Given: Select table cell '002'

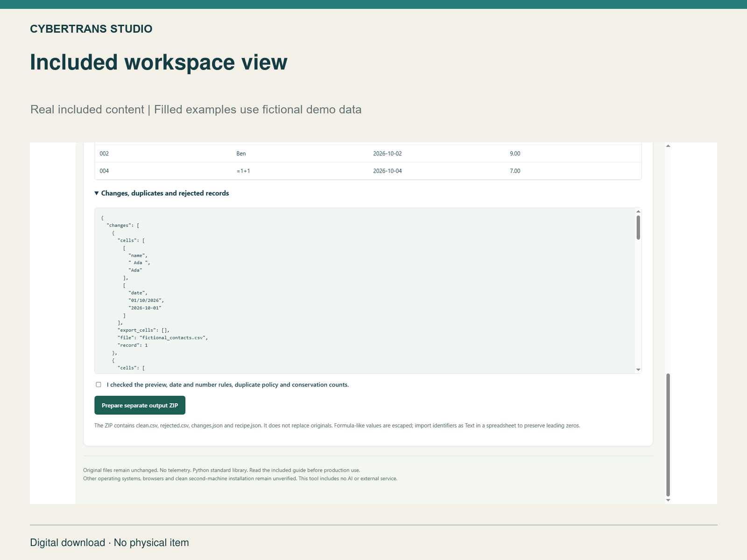Looking at the screenshot, I should [104, 154].
